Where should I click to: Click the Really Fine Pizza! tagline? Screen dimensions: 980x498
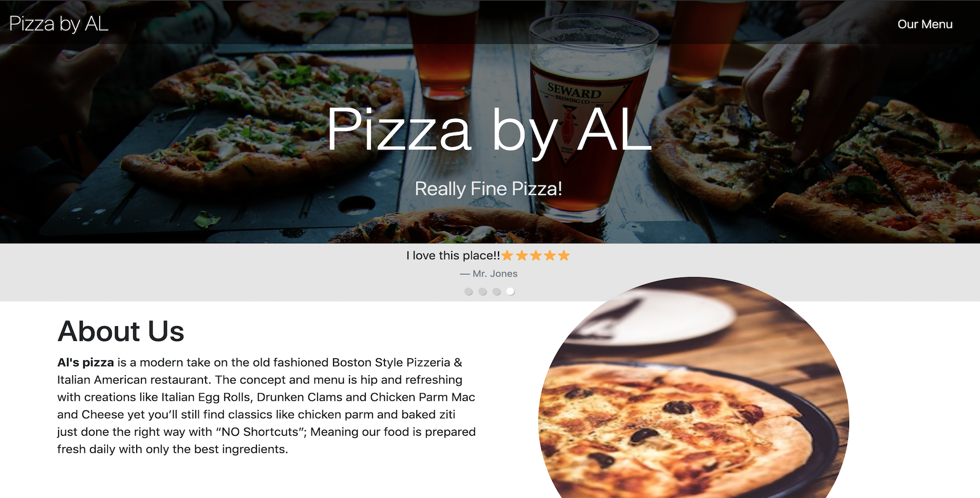pyautogui.click(x=489, y=189)
